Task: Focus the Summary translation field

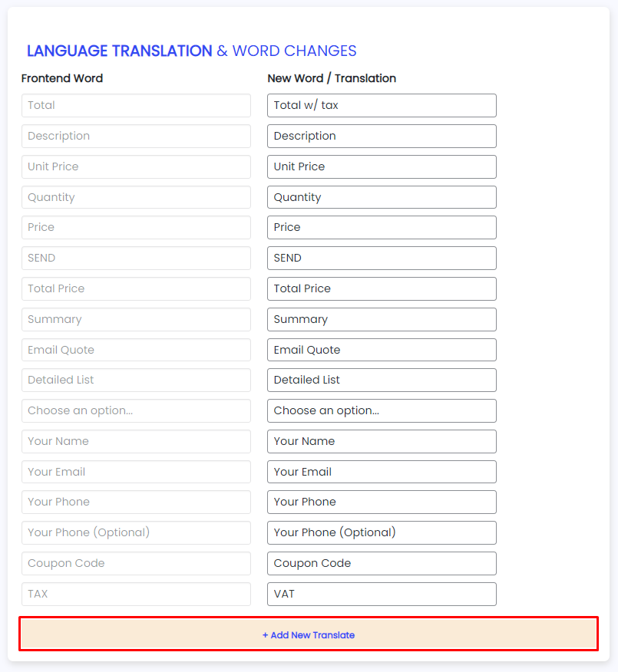Action: [382, 319]
